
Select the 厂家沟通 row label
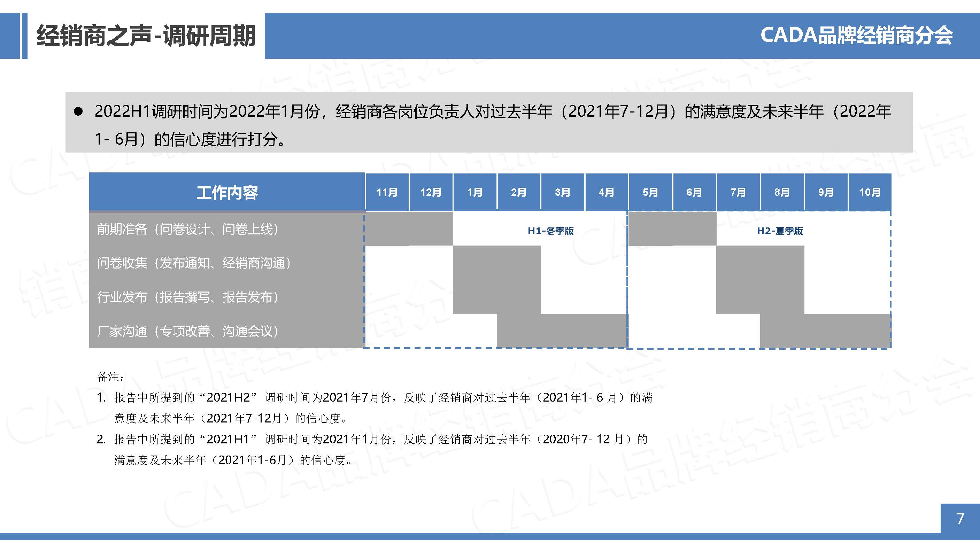point(188,331)
